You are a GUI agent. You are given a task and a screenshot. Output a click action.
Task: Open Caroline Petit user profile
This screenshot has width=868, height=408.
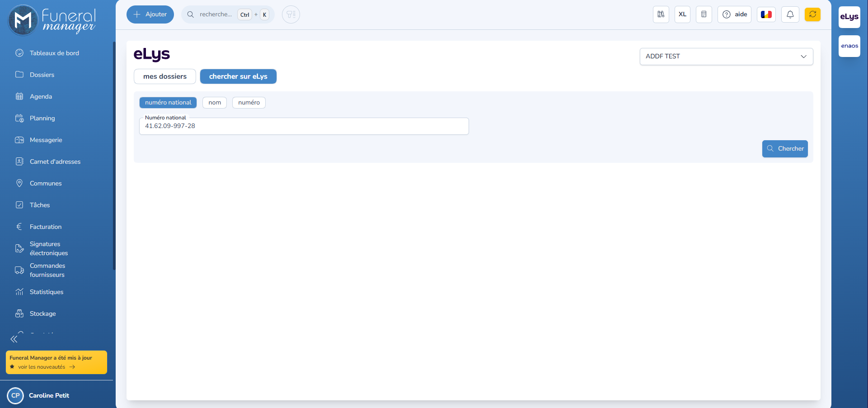click(49, 396)
